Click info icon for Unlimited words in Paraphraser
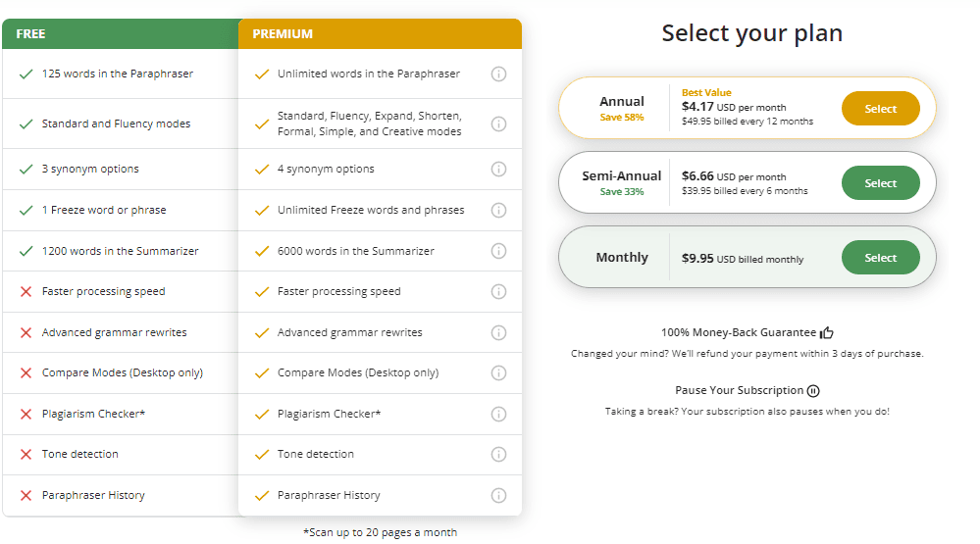The width and height of the screenshot is (980, 544). point(498,74)
